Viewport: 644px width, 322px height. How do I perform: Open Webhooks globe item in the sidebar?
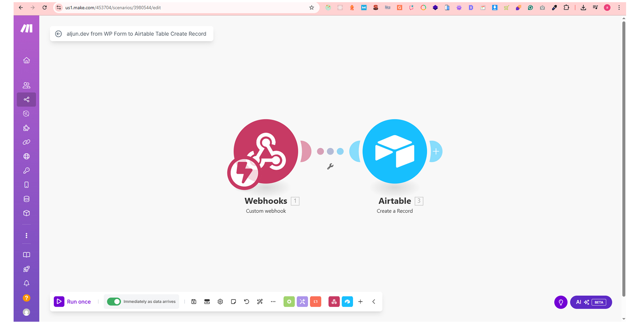coord(26,156)
